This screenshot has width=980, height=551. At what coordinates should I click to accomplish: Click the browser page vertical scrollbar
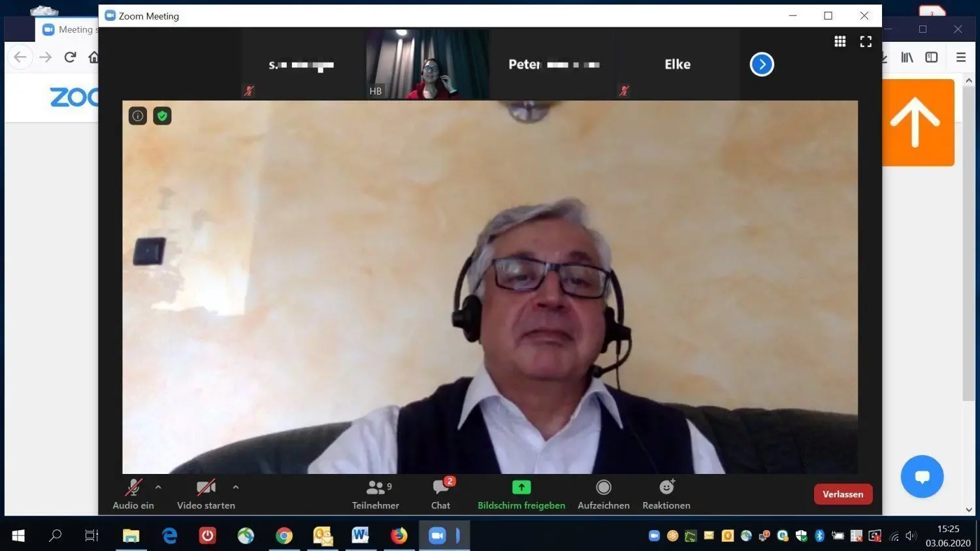pyautogui.click(x=969, y=261)
